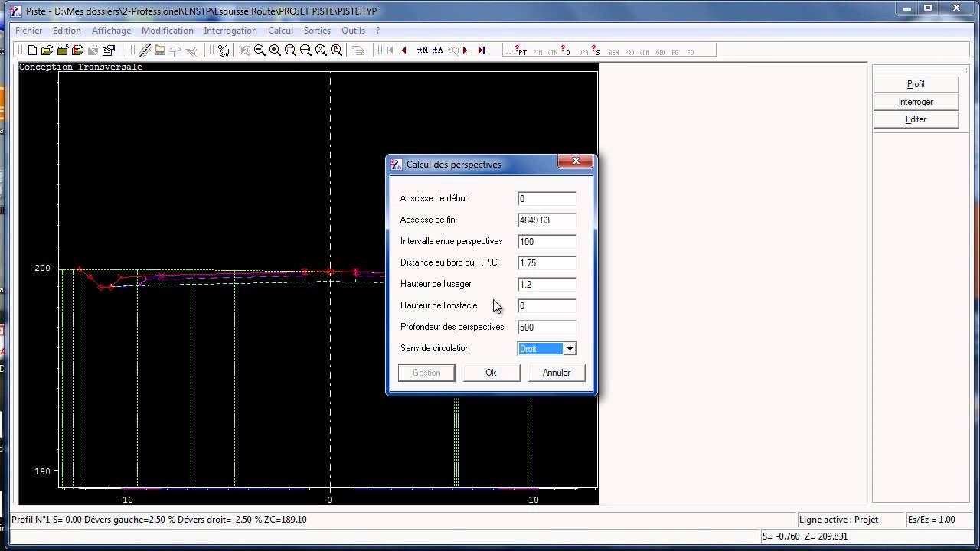Open Sens de circulation dropdown arrow

click(570, 349)
